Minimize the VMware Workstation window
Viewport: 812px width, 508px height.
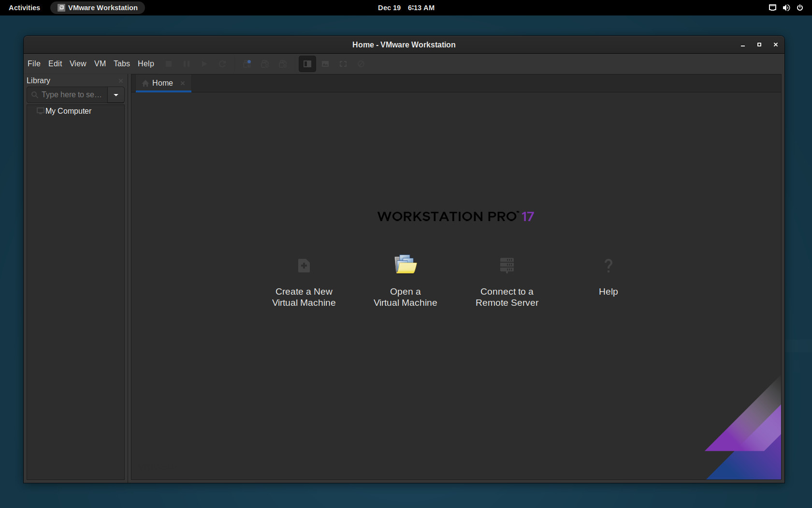click(x=743, y=45)
